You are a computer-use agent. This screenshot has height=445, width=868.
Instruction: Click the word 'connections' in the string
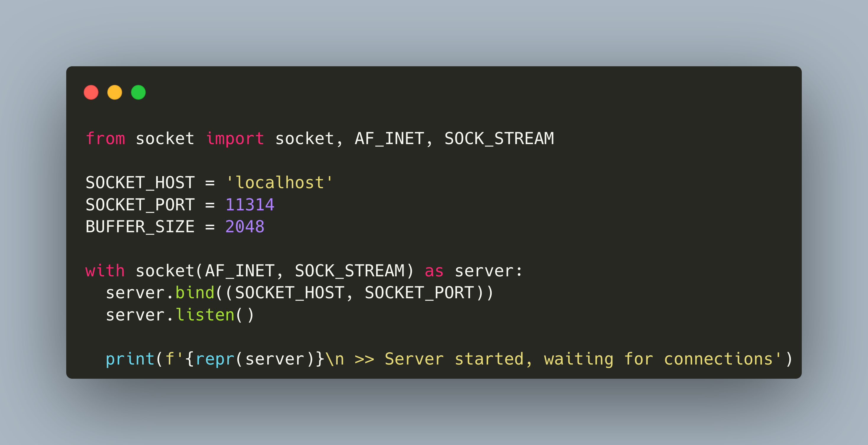coord(718,359)
